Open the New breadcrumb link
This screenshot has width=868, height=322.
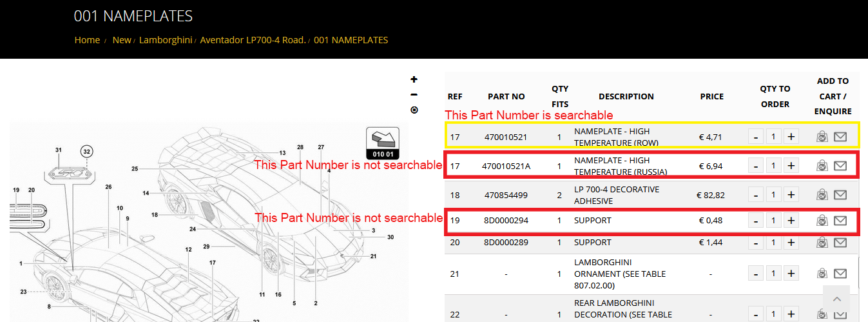click(x=122, y=40)
